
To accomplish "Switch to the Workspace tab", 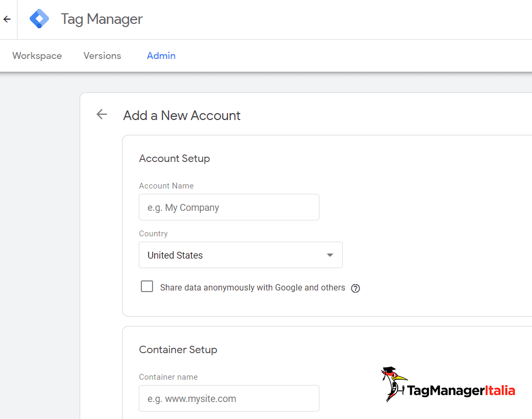I will pos(37,56).
